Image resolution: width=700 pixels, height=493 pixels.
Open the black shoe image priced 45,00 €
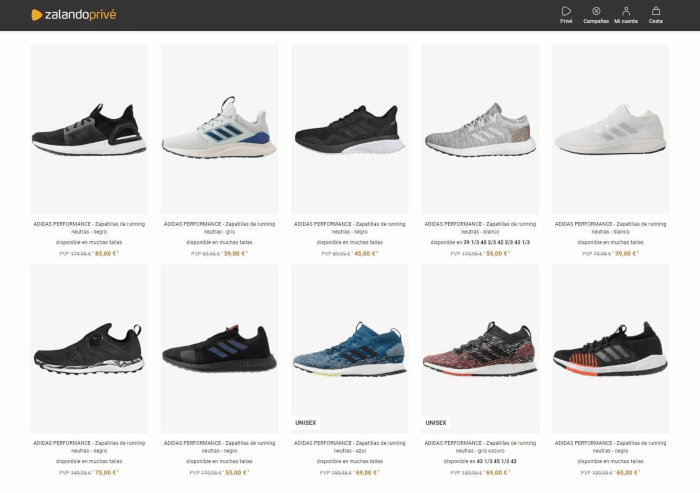(x=350, y=130)
